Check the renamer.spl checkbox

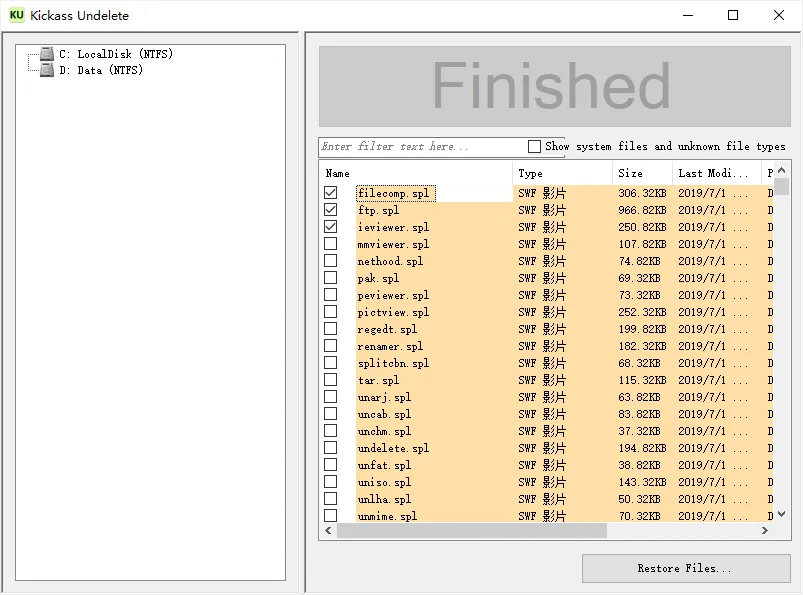tap(331, 346)
